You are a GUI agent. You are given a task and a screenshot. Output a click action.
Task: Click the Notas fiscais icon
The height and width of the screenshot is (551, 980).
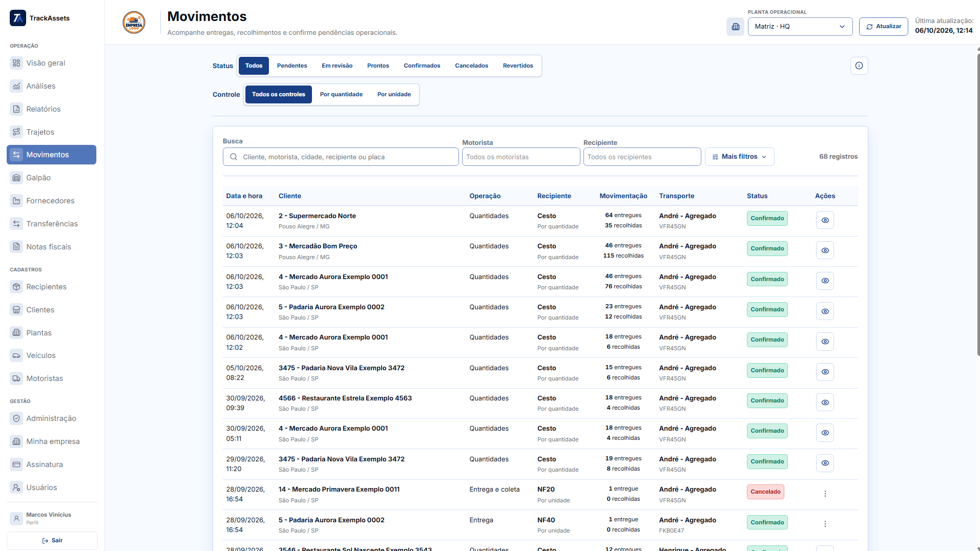16,247
